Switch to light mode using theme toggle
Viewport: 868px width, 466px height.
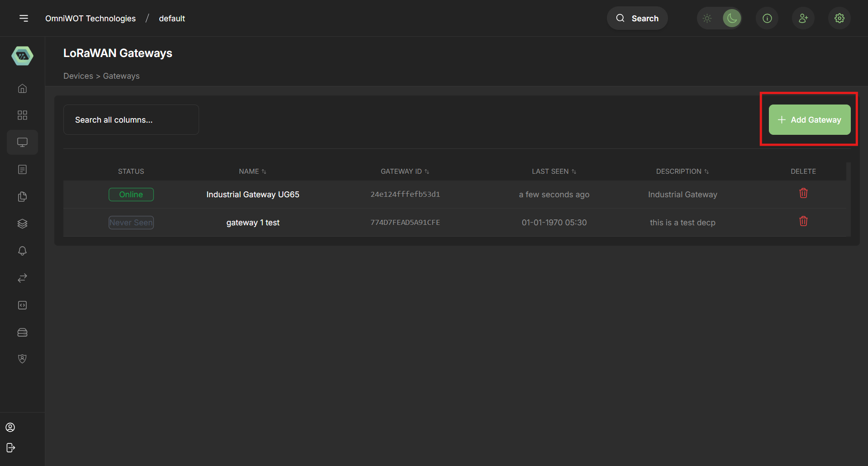coord(707,18)
